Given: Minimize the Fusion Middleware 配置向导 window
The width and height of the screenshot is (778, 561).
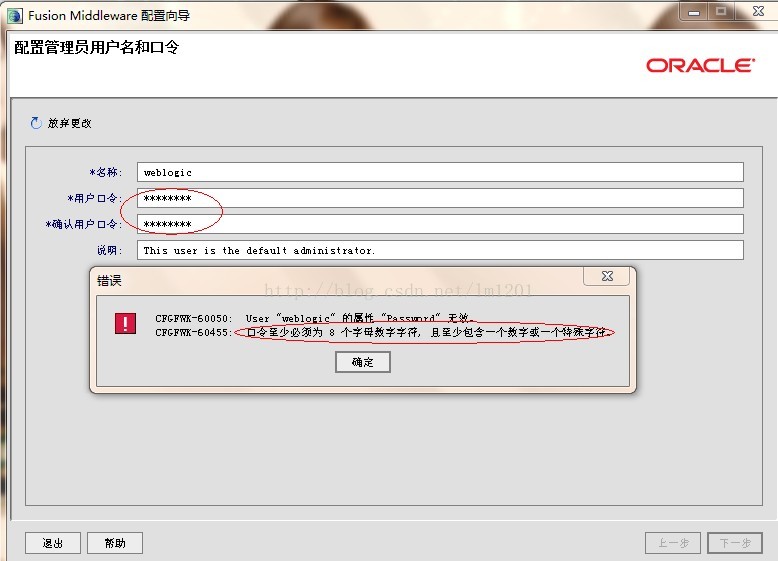Looking at the screenshot, I should click(x=694, y=12).
